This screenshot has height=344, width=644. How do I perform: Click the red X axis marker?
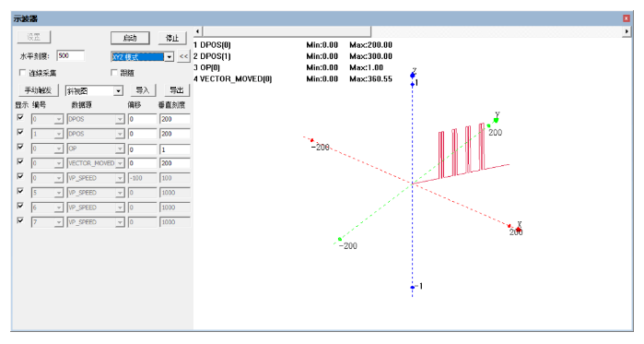[x=519, y=229]
